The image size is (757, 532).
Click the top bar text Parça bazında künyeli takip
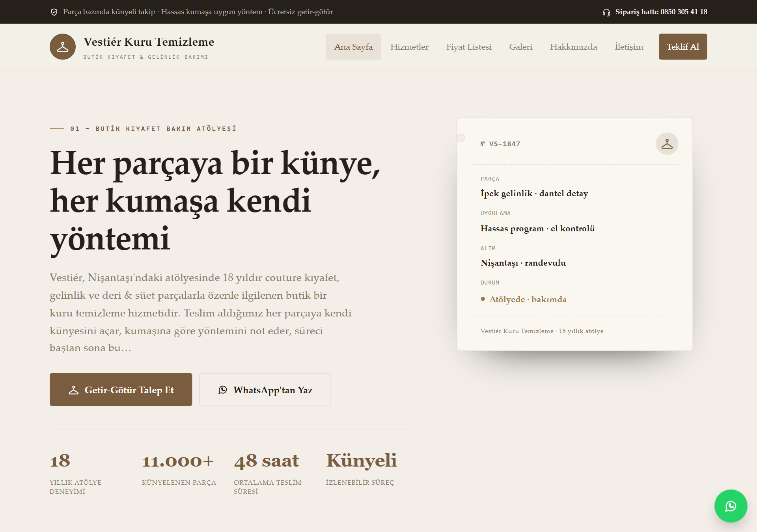(109, 12)
